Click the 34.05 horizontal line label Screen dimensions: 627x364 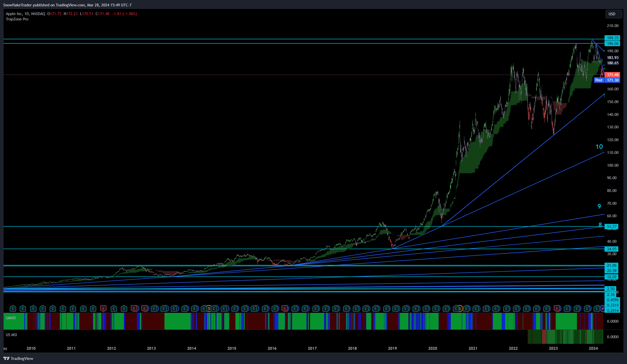pos(611,249)
